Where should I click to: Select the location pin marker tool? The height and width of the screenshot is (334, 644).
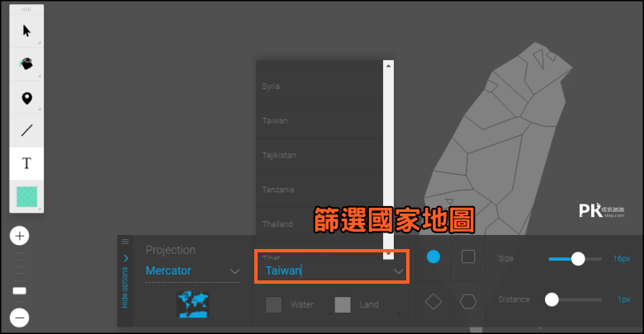pos(26,97)
